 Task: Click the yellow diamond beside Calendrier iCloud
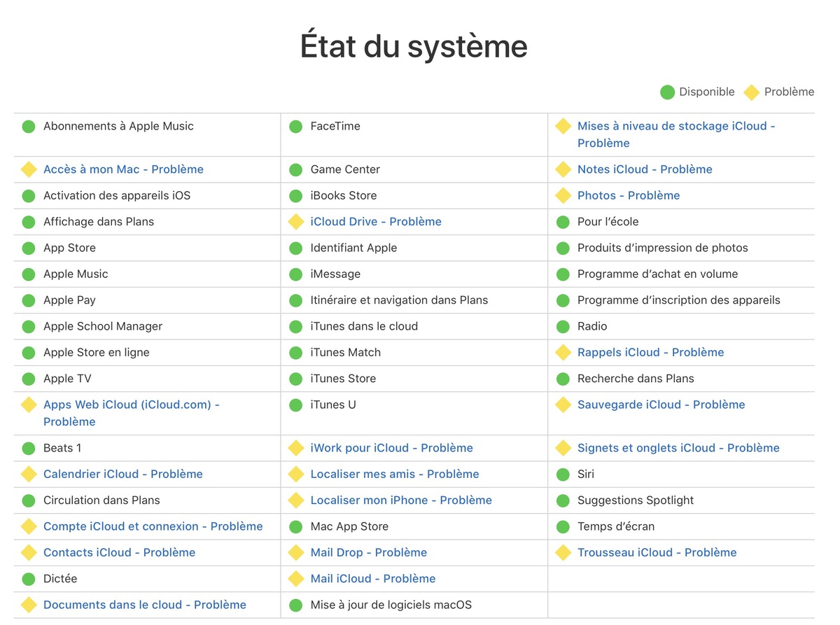click(29, 475)
